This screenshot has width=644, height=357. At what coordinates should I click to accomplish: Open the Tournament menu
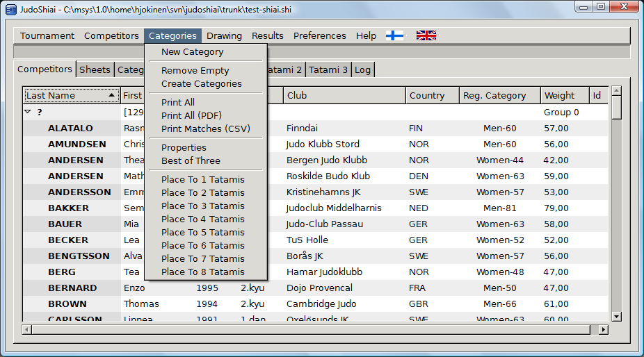47,35
